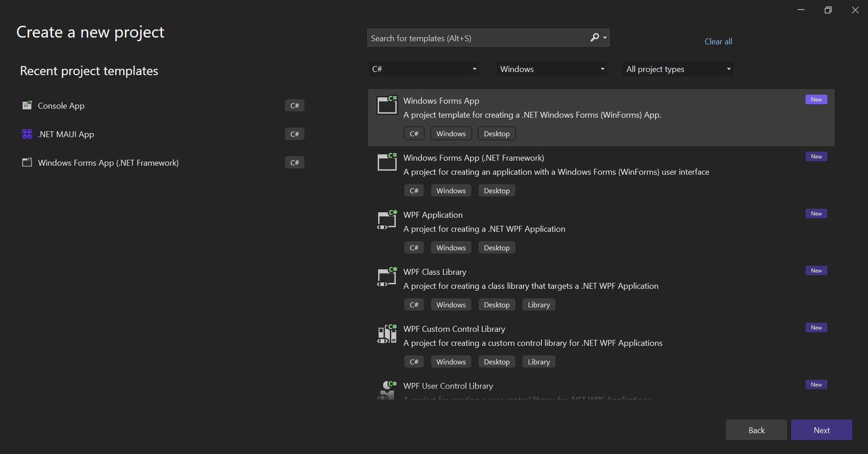Click the Back button

pyautogui.click(x=756, y=430)
